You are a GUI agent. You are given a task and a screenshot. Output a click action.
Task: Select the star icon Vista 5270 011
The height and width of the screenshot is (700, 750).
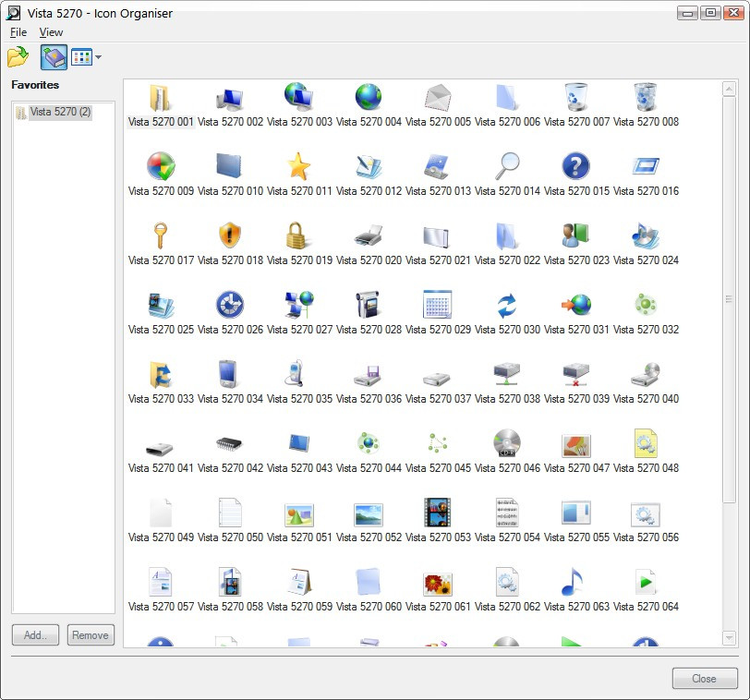(299, 166)
